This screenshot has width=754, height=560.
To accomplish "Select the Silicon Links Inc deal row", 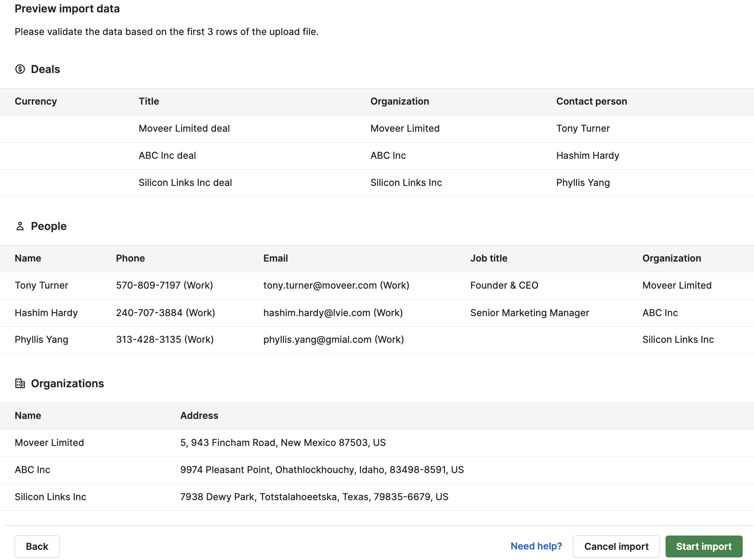I will click(185, 183).
